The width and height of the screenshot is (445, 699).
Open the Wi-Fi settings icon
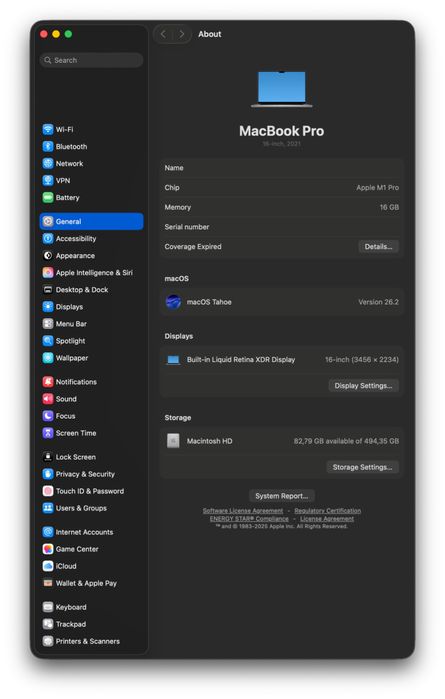[x=48, y=129]
